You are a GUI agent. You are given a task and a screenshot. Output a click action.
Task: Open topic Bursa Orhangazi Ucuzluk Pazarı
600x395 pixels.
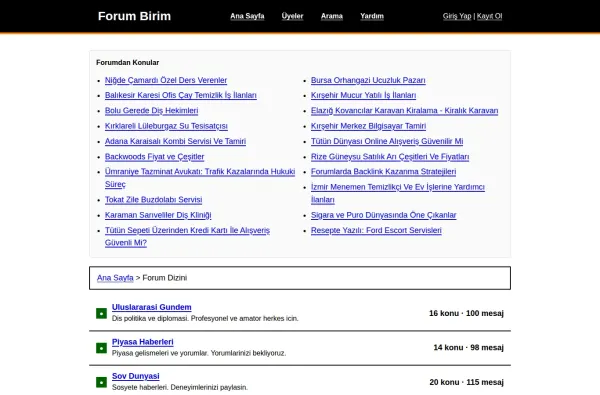368,80
